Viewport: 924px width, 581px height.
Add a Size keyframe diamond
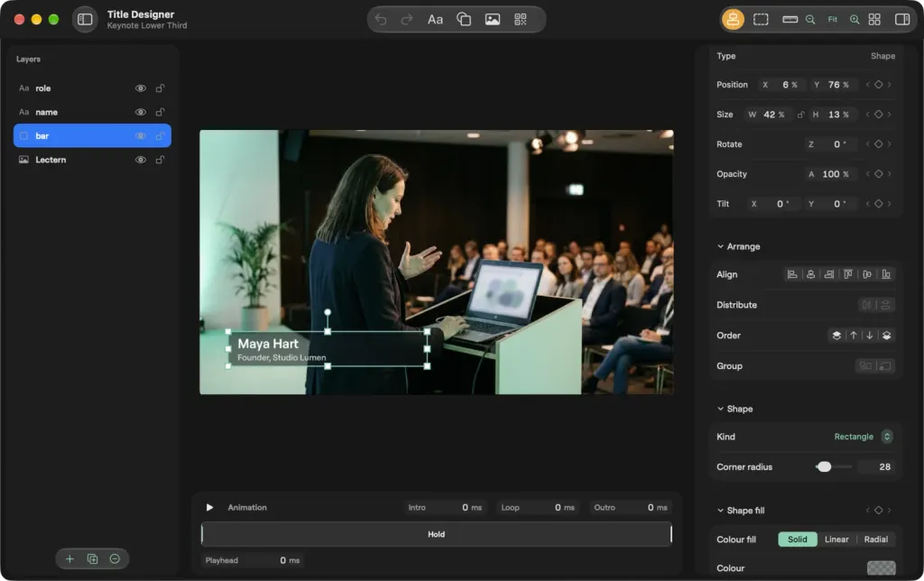[x=878, y=115]
